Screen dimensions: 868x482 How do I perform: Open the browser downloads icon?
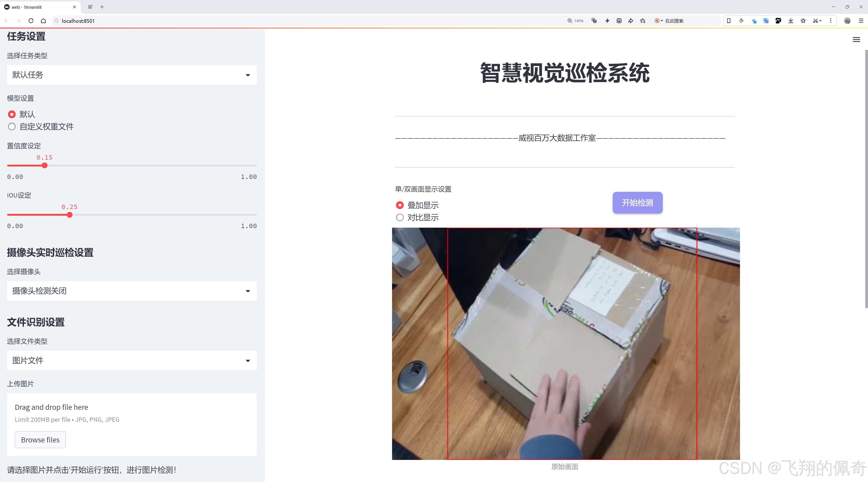tap(791, 20)
